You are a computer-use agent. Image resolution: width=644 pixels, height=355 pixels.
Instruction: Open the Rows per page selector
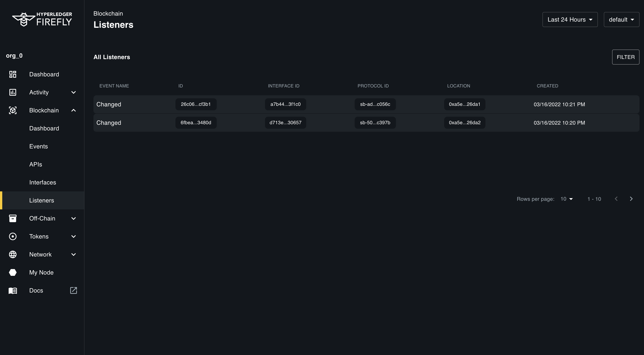566,199
